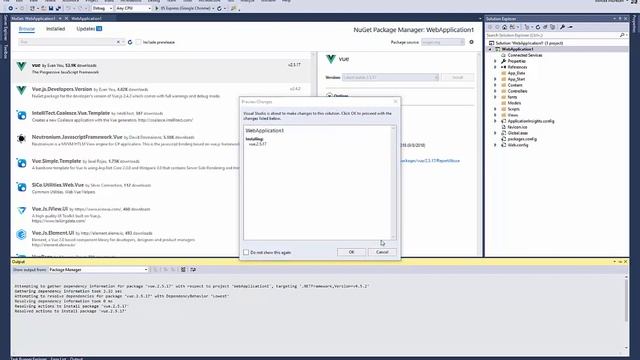The width and height of the screenshot is (640, 360).
Task: Expand the Controllers folder
Action: click(496, 91)
